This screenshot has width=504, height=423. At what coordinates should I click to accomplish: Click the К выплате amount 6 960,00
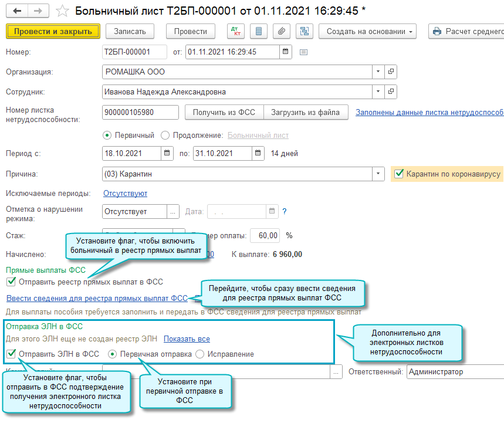pos(287,254)
